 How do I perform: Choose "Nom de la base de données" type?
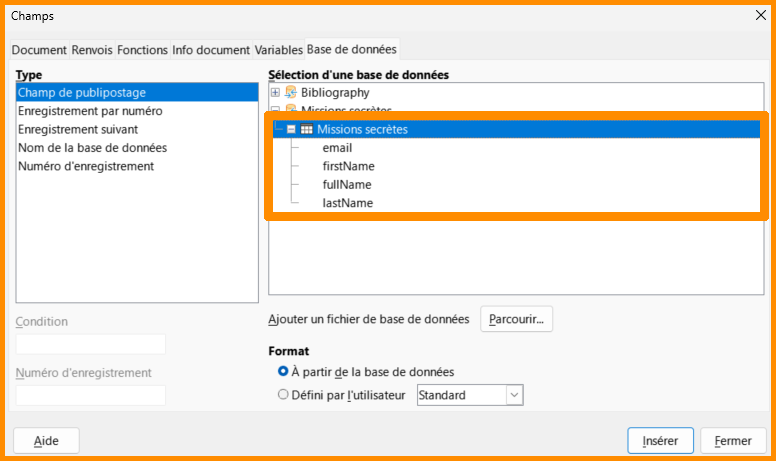click(x=92, y=147)
